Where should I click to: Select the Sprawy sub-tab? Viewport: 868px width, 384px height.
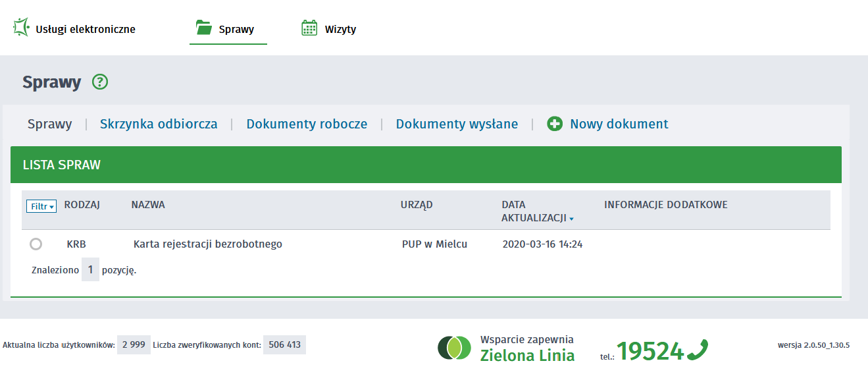coord(50,124)
